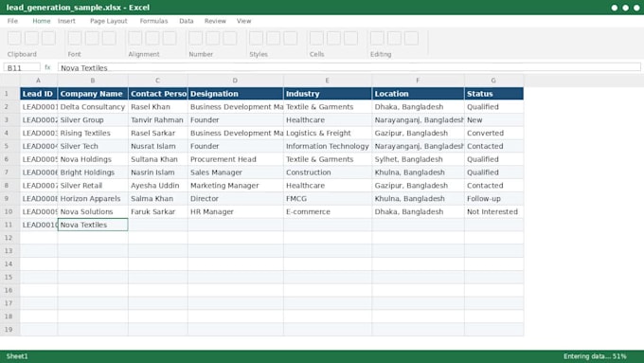Click the Industry header cell

pos(328,94)
